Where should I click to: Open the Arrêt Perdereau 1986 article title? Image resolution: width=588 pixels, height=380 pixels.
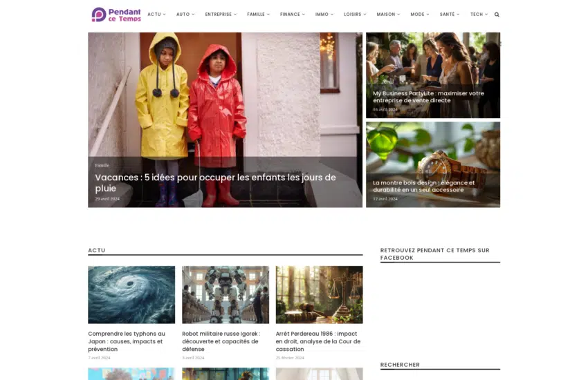pyautogui.click(x=318, y=341)
